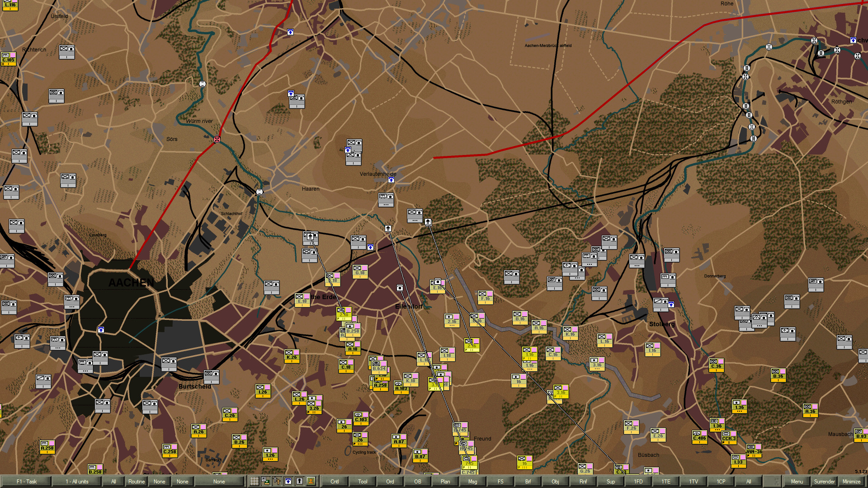
Task: Click the map layers display icon
Action: coord(265,482)
